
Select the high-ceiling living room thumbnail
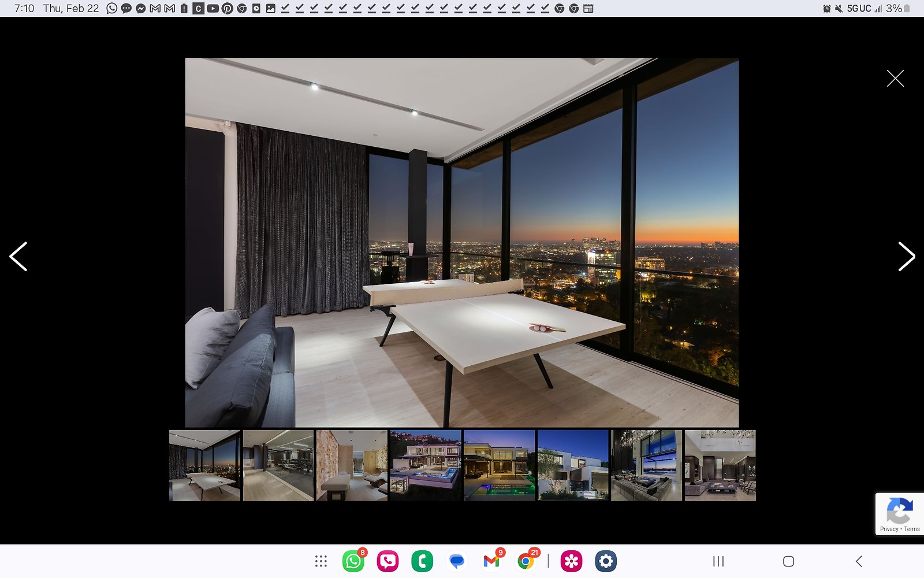(720, 465)
